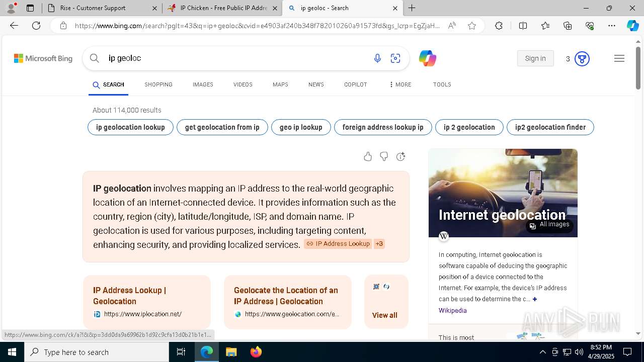Expand the Wikipedia description plus sign
The width and height of the screenshot is (644, 362).
click(535, 299)
